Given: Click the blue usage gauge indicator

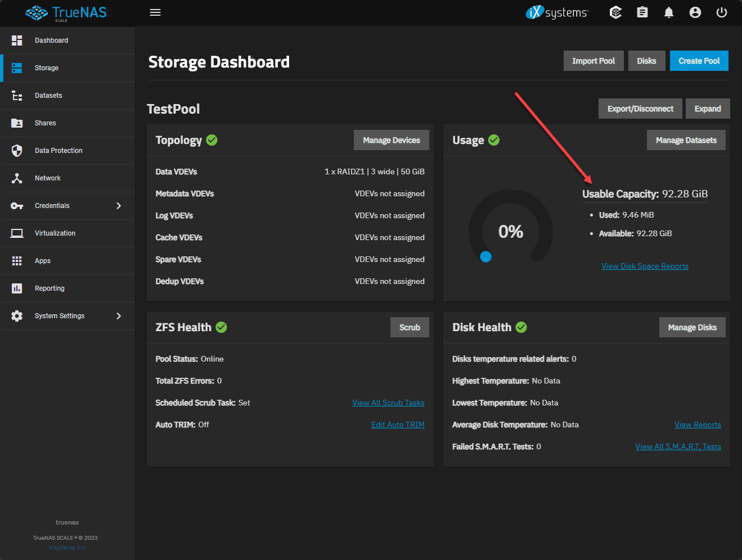Looking at the screenshot, I should click(485, 256).
